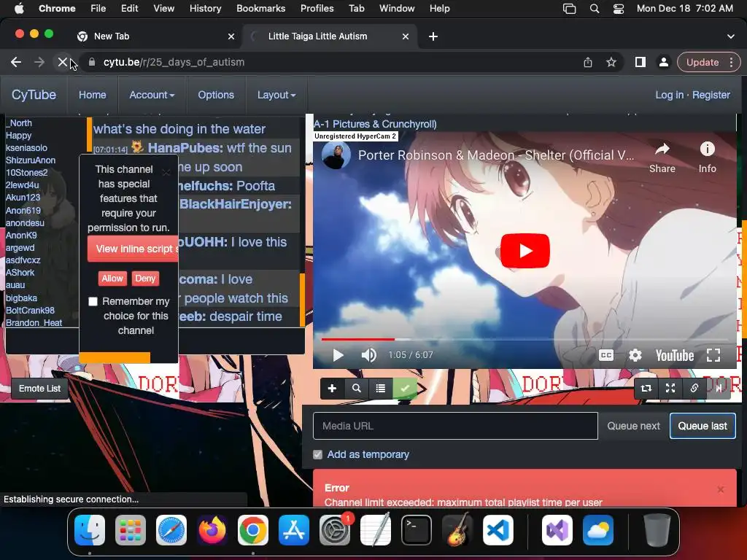Click Queue next button
The width and height of the screenshot is (747, 560).
tap(633, 426)
